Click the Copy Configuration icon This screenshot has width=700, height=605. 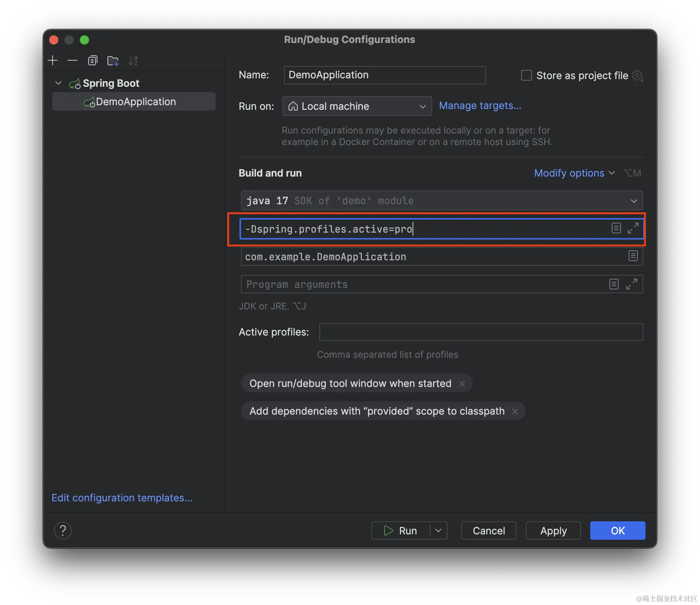(92, 60)
